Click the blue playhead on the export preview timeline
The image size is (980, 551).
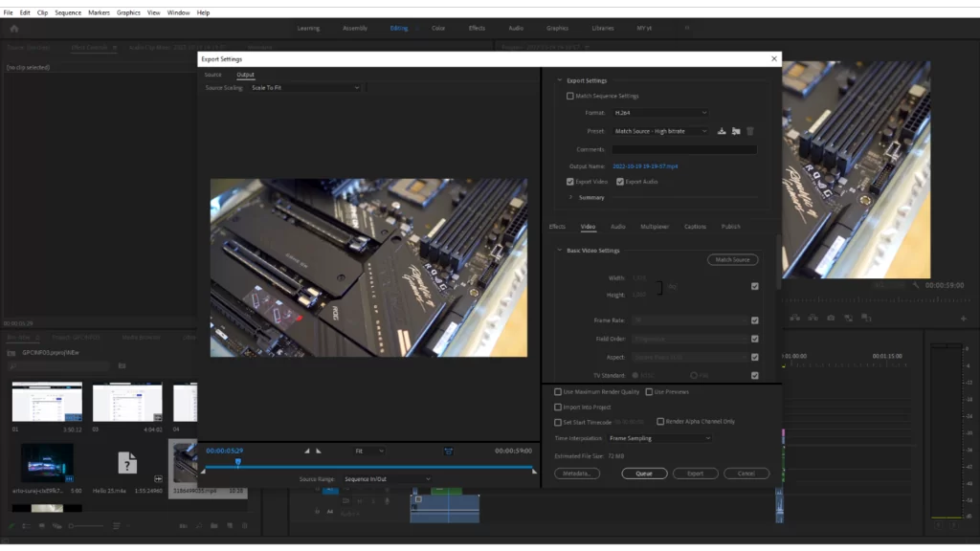coord(238,462)
